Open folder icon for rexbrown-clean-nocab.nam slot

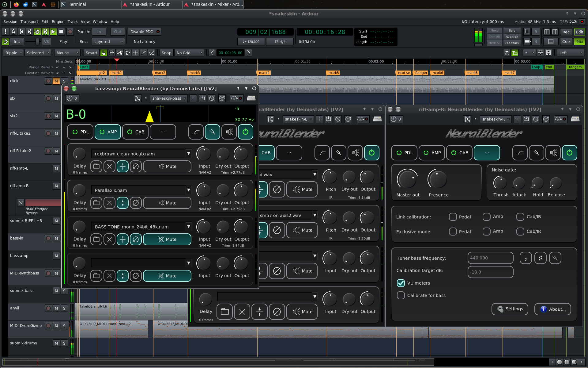[x=96, y=166]
